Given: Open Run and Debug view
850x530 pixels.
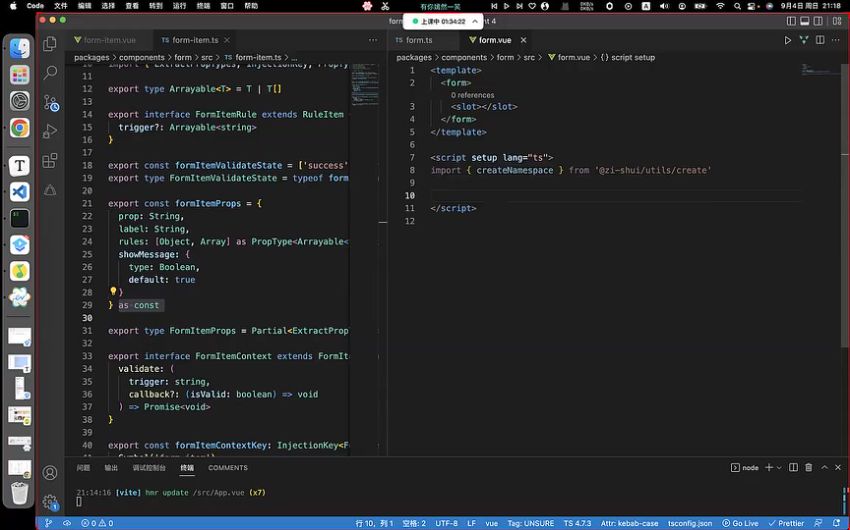Looking at the screenshot, I should (x=50, y=131).
